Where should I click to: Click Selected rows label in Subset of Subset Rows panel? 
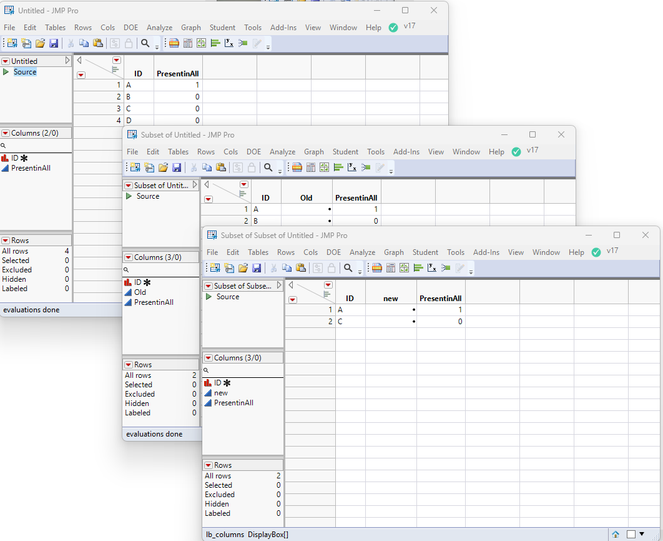(x=218, y=485)
